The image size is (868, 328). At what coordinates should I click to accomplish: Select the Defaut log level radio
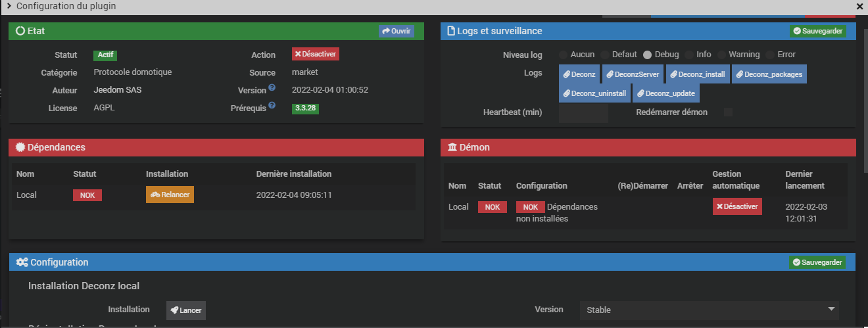(x=605, y=55)
